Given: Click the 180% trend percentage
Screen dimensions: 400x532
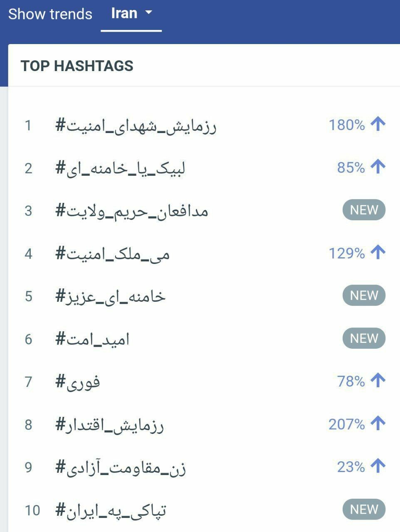Looking at the screenshot, I should [347, 125].
